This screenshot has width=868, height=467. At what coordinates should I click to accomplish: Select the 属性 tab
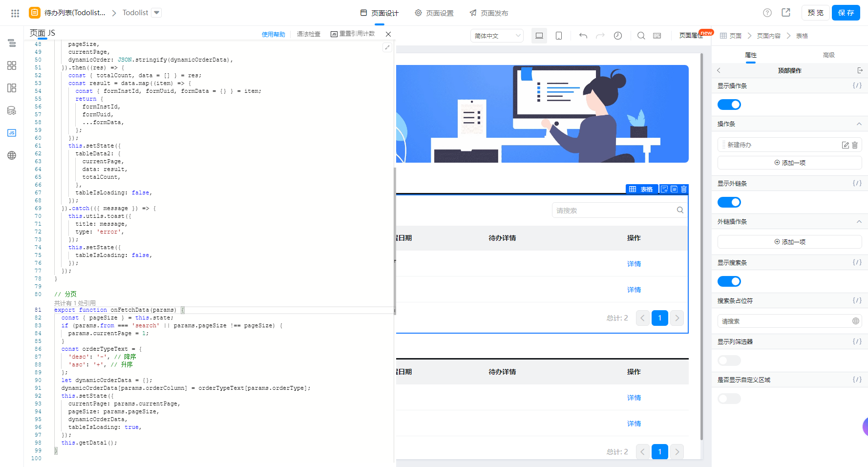pyautogui.click(x=751, y=55)
